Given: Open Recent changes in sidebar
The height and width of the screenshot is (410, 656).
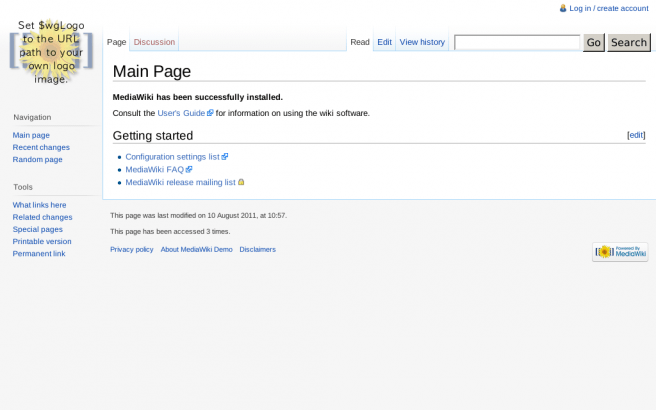Looking at the screenshot, I should pyautogui.click(x=41, y=147).
